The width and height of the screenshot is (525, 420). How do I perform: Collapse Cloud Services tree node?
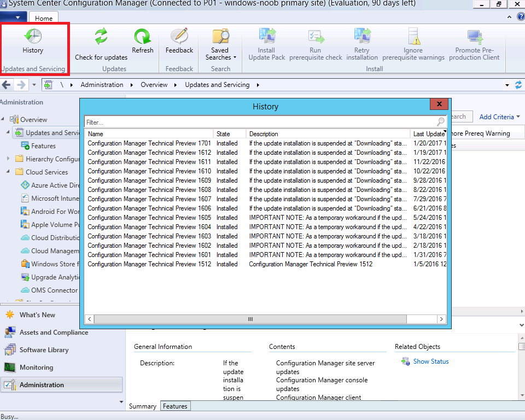pyautogui.click(x=8, y=172)
